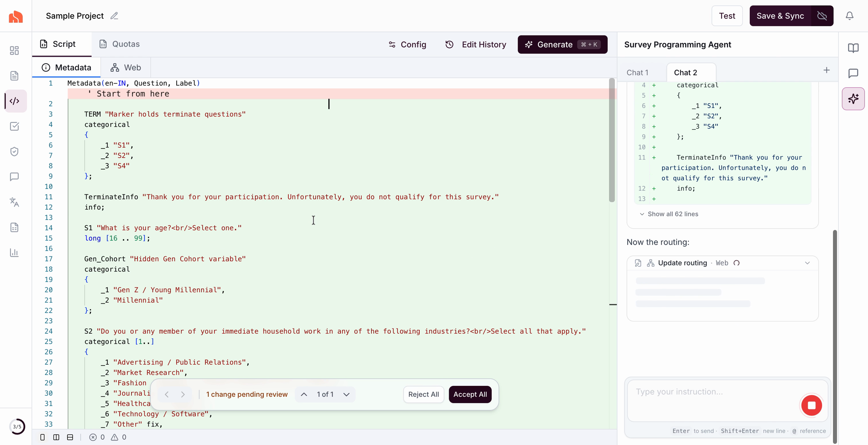Open the Chat 1 tab
This screenshot has width=868, height=445.
(637, 72)
